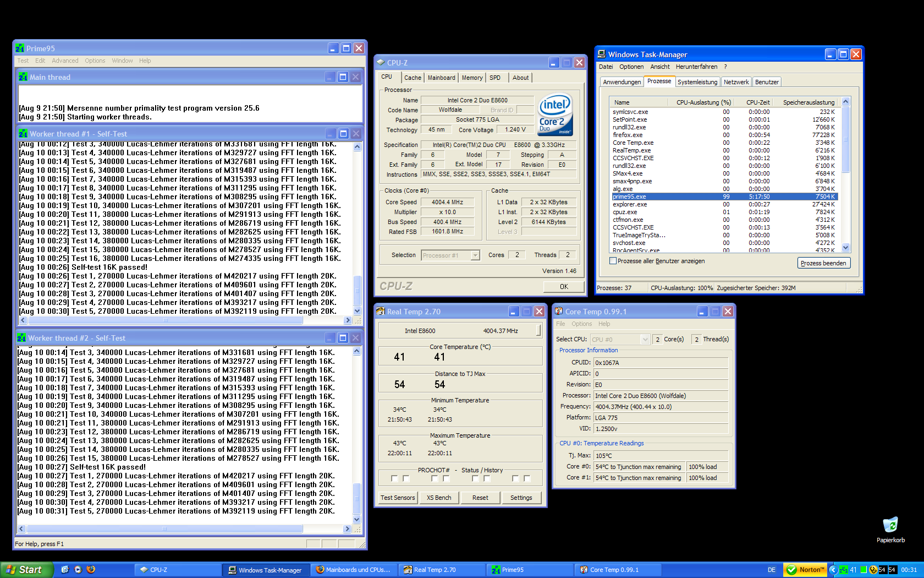This screenshot has height=578, width=924.
Task: Open the Windows Start menu
Action: [27, 570]
